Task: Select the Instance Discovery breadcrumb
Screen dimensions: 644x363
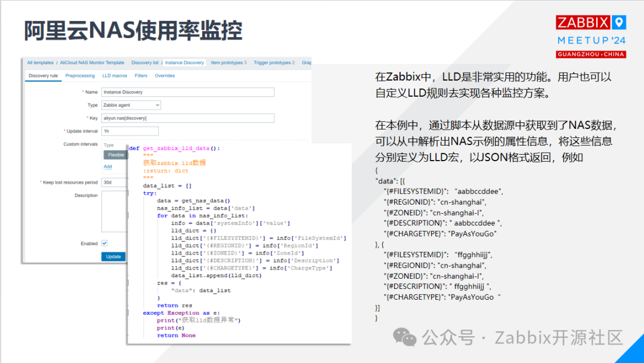Action: tap(184, 63)
